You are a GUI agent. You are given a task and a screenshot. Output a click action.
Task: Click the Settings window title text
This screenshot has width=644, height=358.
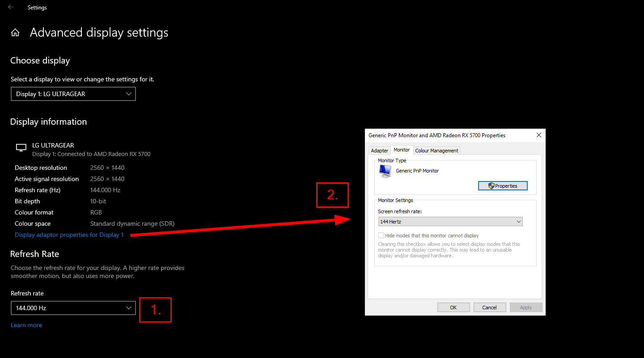coord(37,8)
